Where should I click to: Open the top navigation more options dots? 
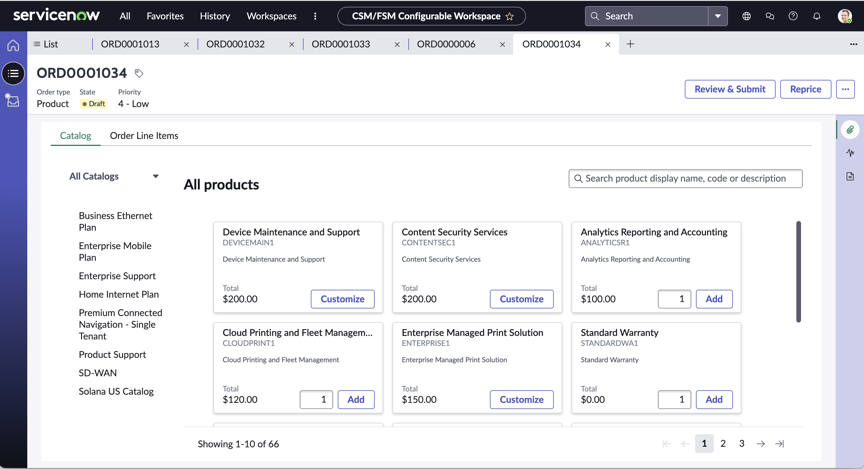pyautogui.click(x=315, y=16)
